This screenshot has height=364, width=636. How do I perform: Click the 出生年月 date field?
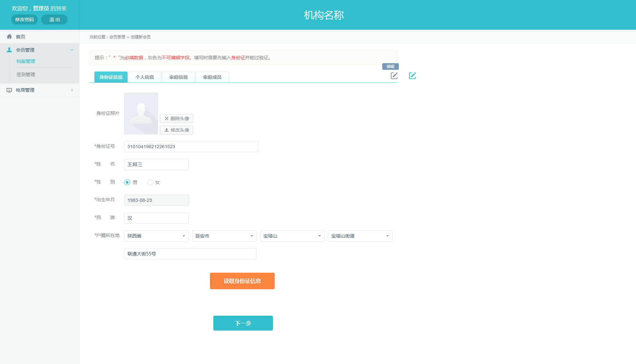[156, 200]
